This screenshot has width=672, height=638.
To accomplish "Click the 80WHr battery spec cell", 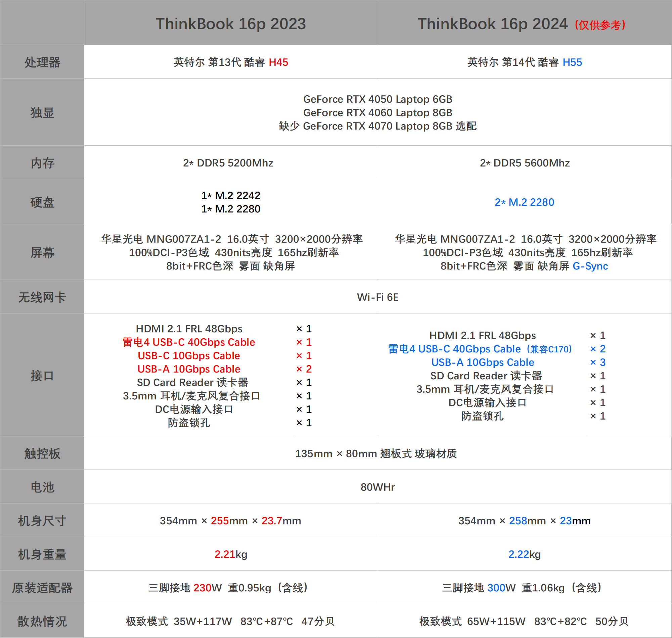I will [x=378, y=487].
